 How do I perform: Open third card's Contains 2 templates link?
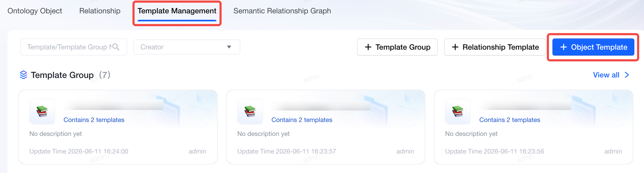tap(510, 120)
